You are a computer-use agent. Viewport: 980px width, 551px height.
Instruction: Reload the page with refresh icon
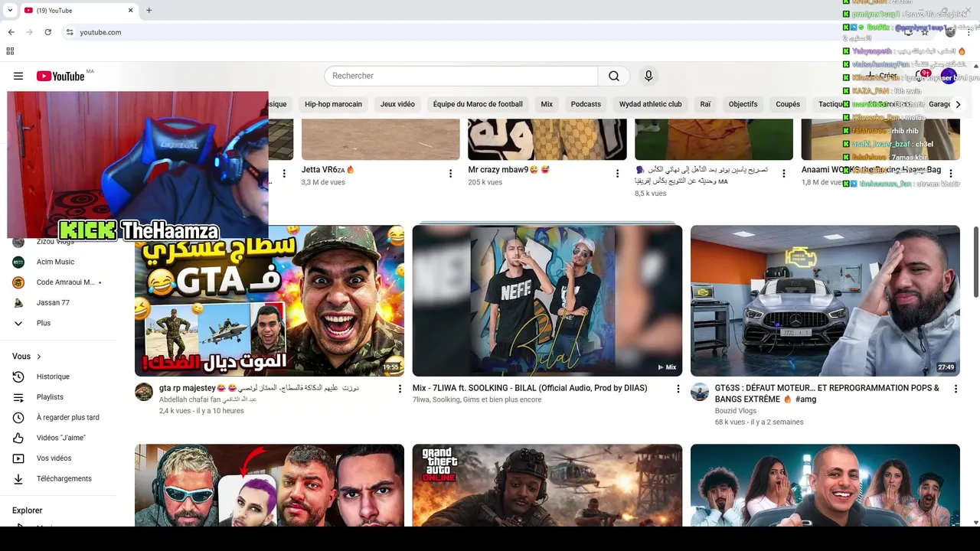47,32
